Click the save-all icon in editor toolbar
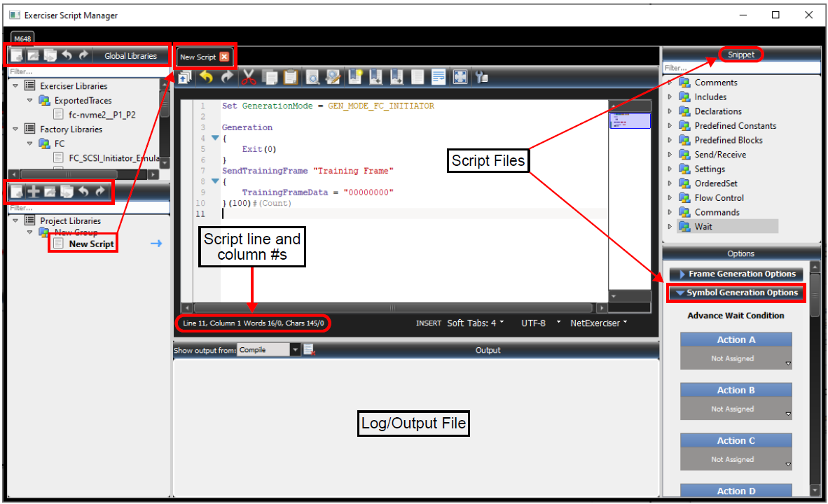This screenshot has width=828, height=504. click(184, 78)
